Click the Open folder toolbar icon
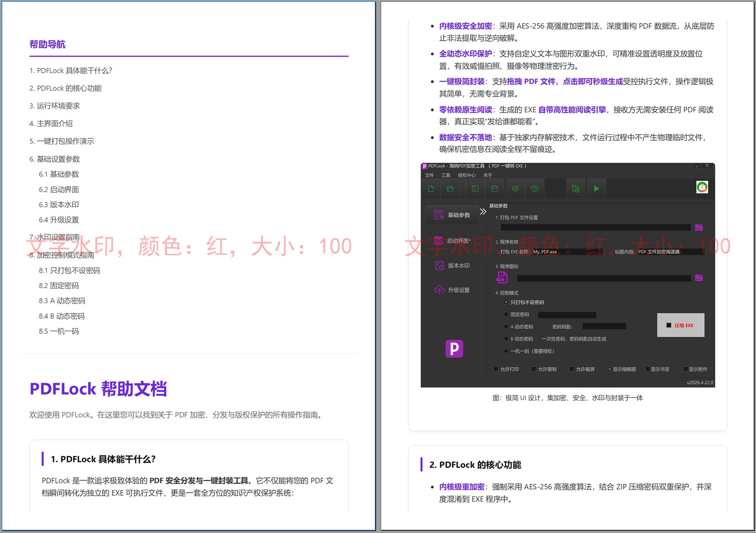Screen dimensions: 756x533 click(x=450, y=189)
